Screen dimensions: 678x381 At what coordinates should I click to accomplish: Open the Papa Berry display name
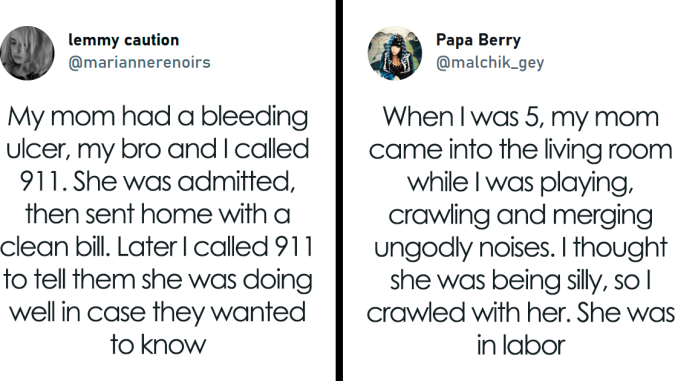[x=478, y=40]
